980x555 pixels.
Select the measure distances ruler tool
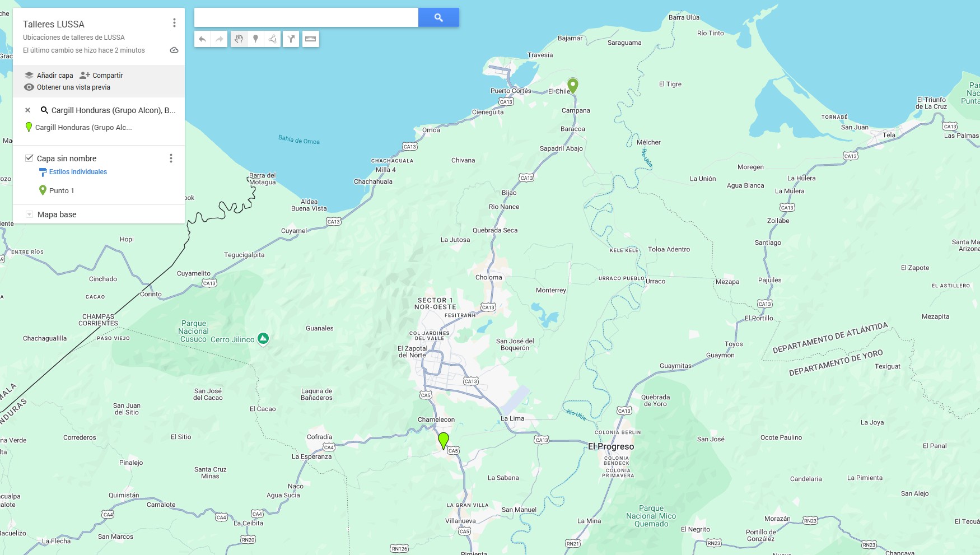click(x=311, y=39)
